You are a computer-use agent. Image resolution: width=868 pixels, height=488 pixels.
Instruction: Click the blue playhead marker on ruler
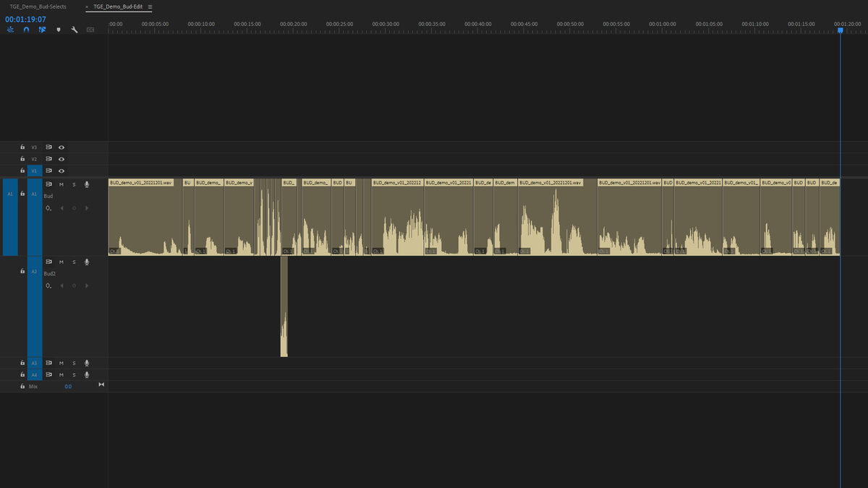pos(840,30)
